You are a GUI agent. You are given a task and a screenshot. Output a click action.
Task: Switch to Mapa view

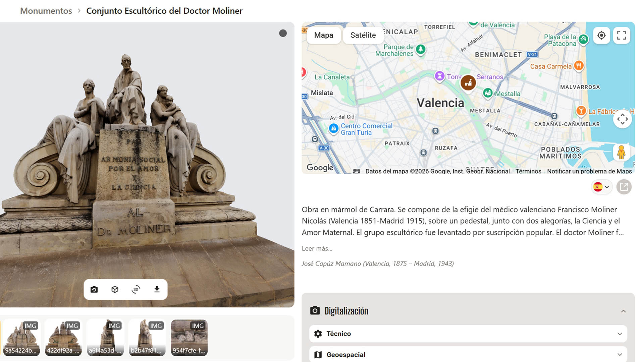coord(324,35)
